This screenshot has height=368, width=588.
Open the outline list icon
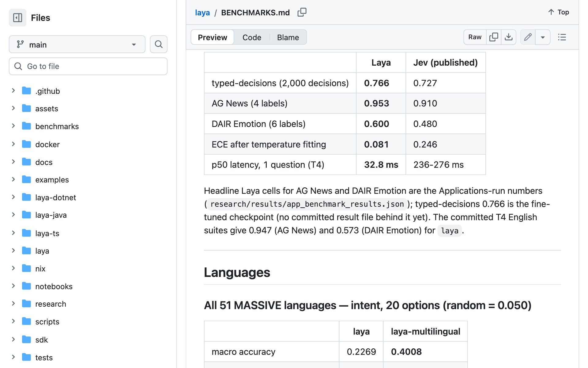[562, 37]
